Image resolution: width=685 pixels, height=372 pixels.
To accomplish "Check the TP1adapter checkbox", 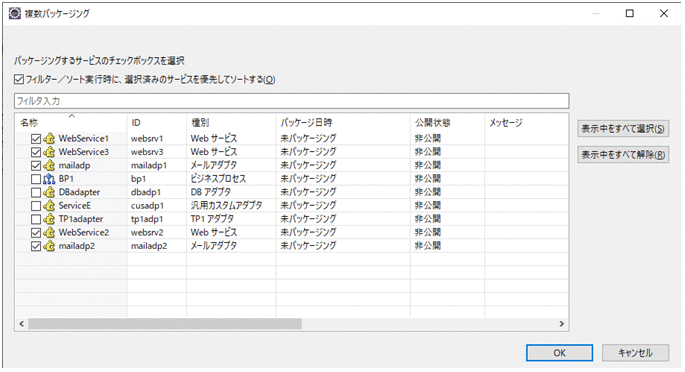I will click(36, 219).
